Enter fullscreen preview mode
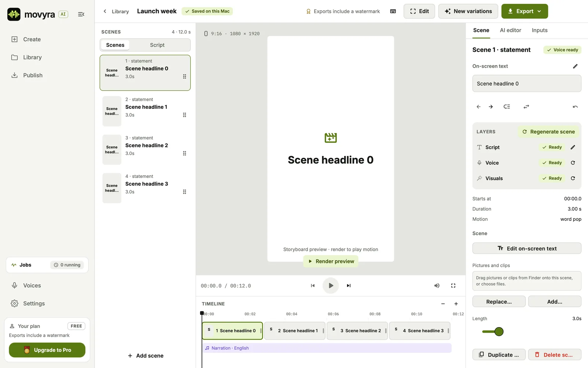Image resolution: width=588 pixels, height=368 pixels. [x=453, y=286]
